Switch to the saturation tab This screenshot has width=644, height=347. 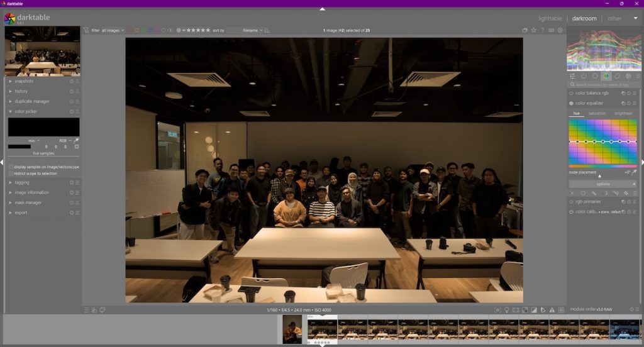coord(597,113)
